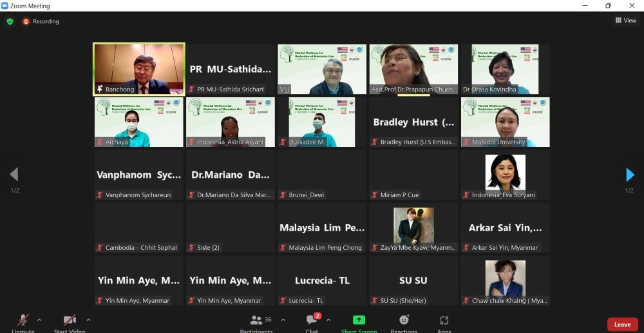This screenshot has height=333, width=644.
Task: Open the Chat panel
Action: [312, 321]
